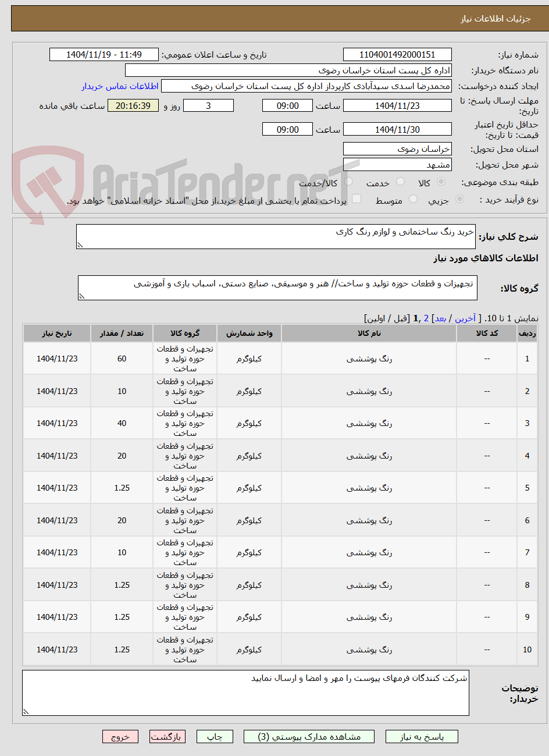This screenshot has height=756, width=549.
Task: Click the 'بعد' next page link
Action: [440, 318]
